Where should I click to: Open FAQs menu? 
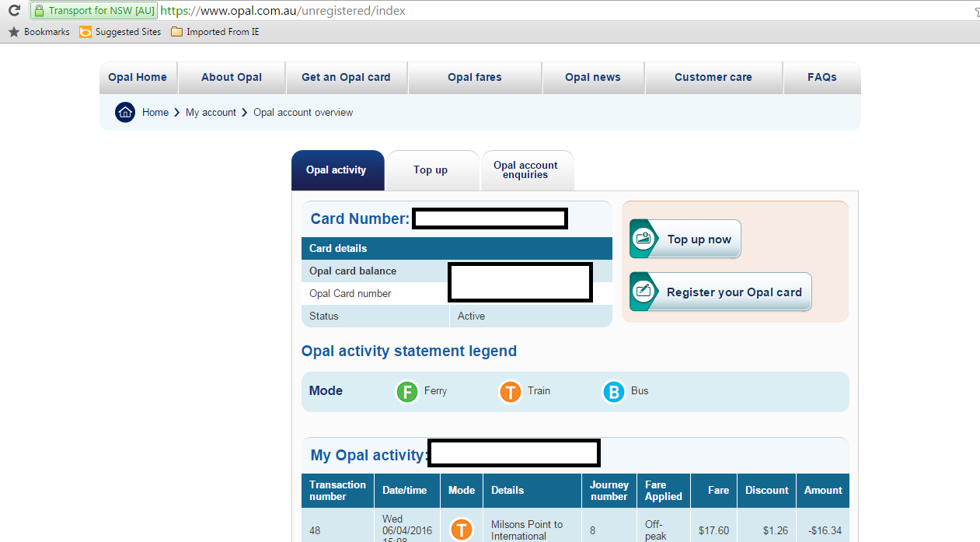click(x=822, y=77)
